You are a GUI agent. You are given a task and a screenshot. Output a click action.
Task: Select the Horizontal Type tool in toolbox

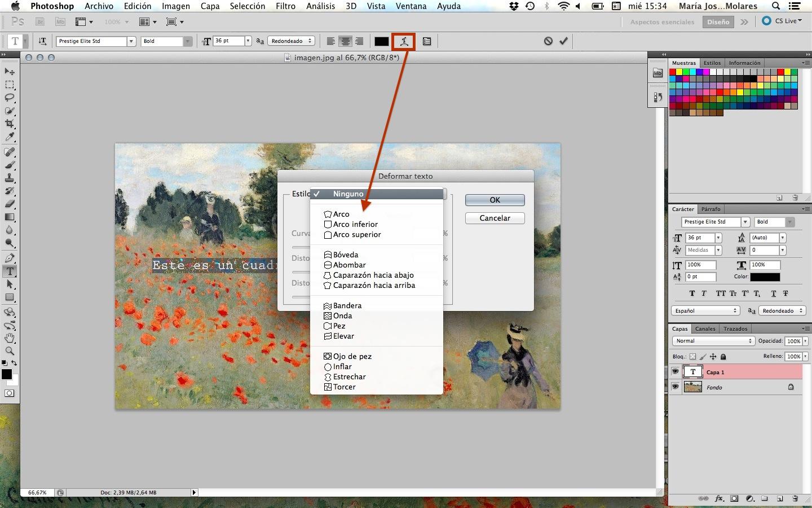(x=10, y=271)
